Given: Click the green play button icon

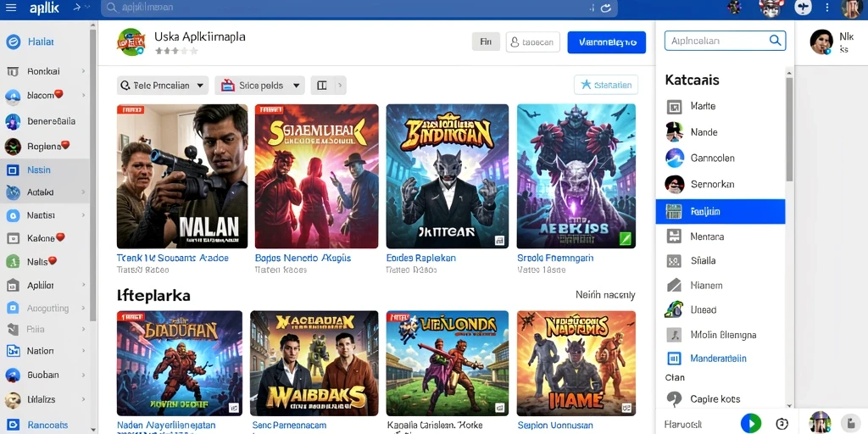Looking at the screenshot, I should pyautogui.click(x=751, y=424).
